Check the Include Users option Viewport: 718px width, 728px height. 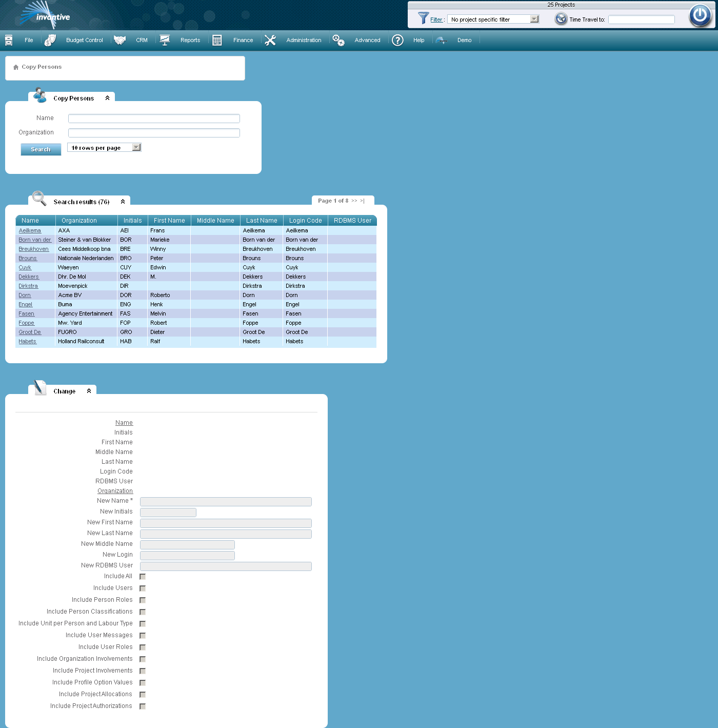[142, 588]
